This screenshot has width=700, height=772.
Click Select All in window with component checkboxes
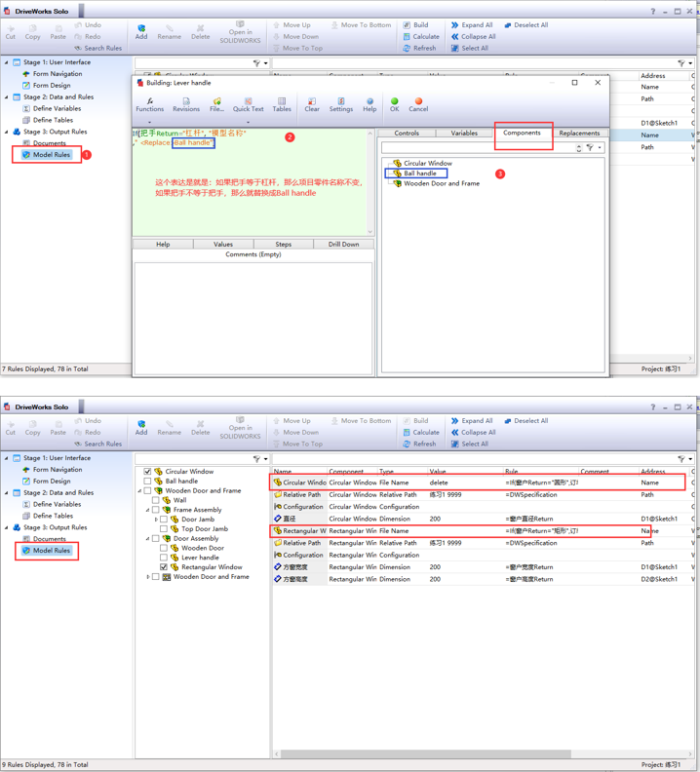click(x=470, y=444)
